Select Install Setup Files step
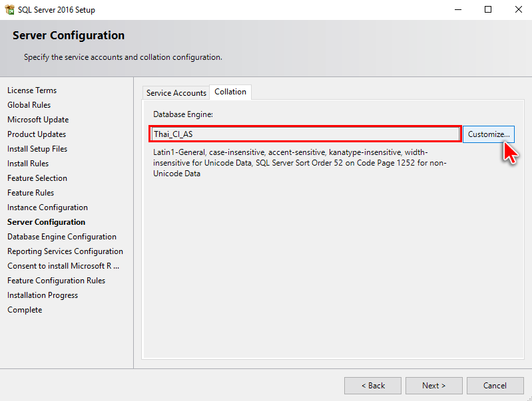Screen dimensions: 532x401 (37, 148)
